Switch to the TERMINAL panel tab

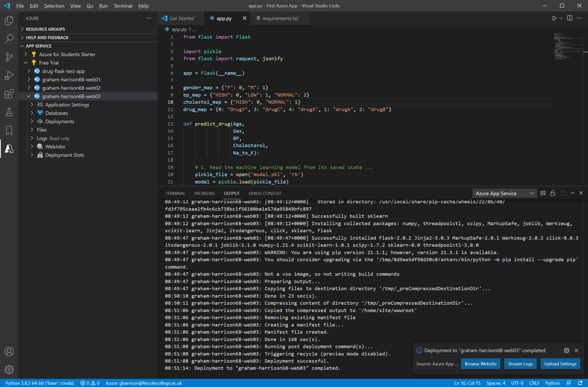click(175, 193)
